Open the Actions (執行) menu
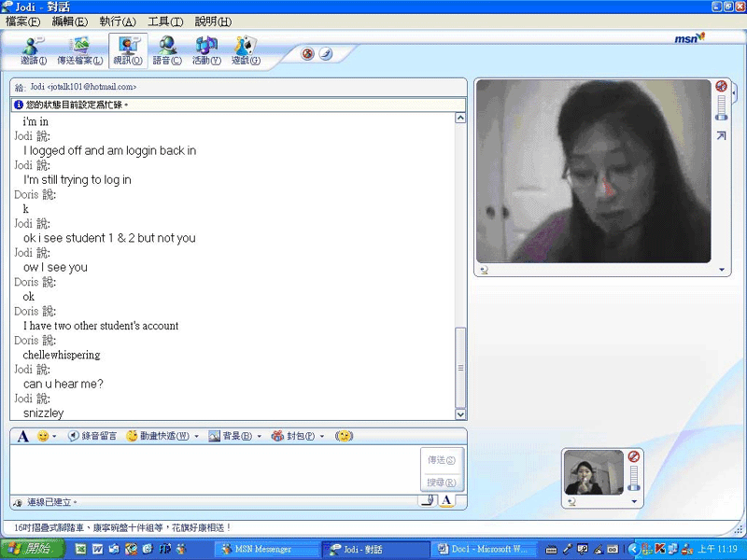 click(x=118, y=21)
